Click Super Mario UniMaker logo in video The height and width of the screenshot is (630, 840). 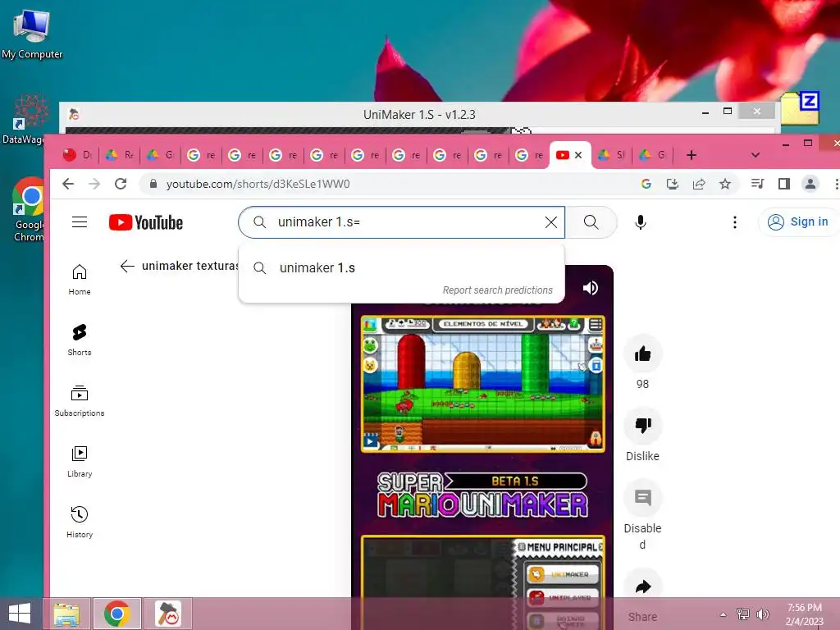tap(482, 495)
